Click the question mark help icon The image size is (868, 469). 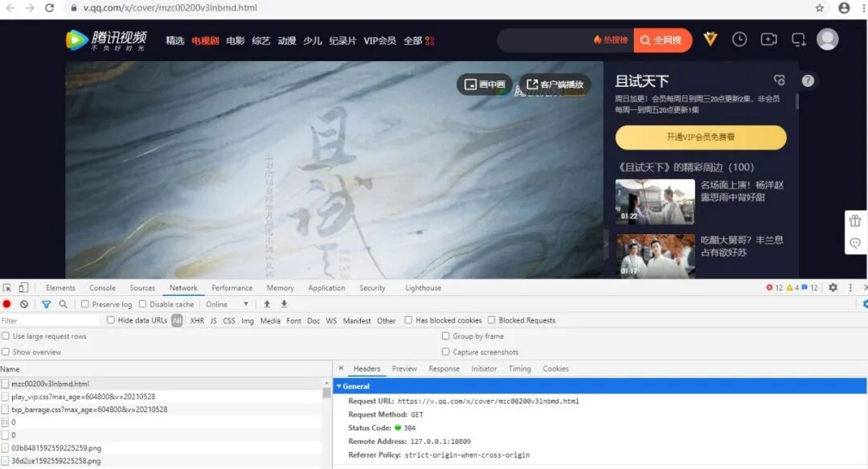(x=808, y=80)
